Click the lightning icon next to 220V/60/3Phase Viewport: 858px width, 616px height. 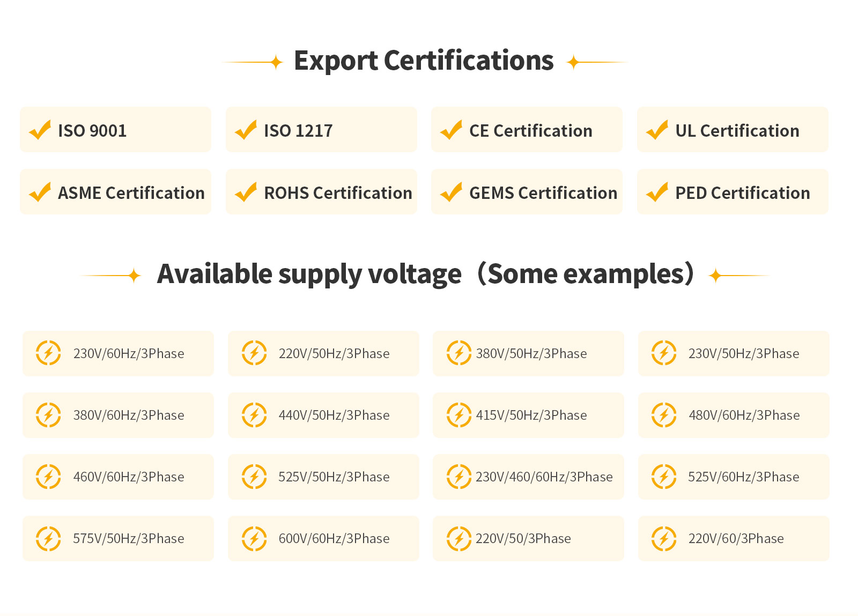tap(664, 538)
